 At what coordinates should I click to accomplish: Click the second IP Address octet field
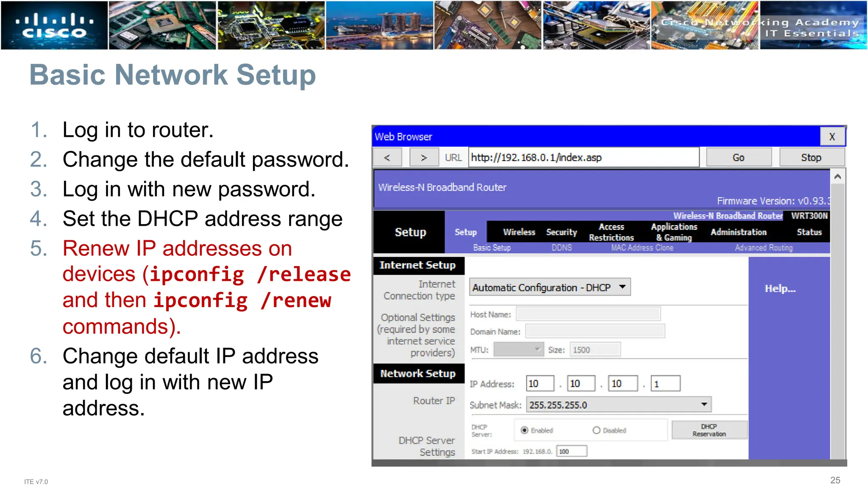[x=581, y=383]
